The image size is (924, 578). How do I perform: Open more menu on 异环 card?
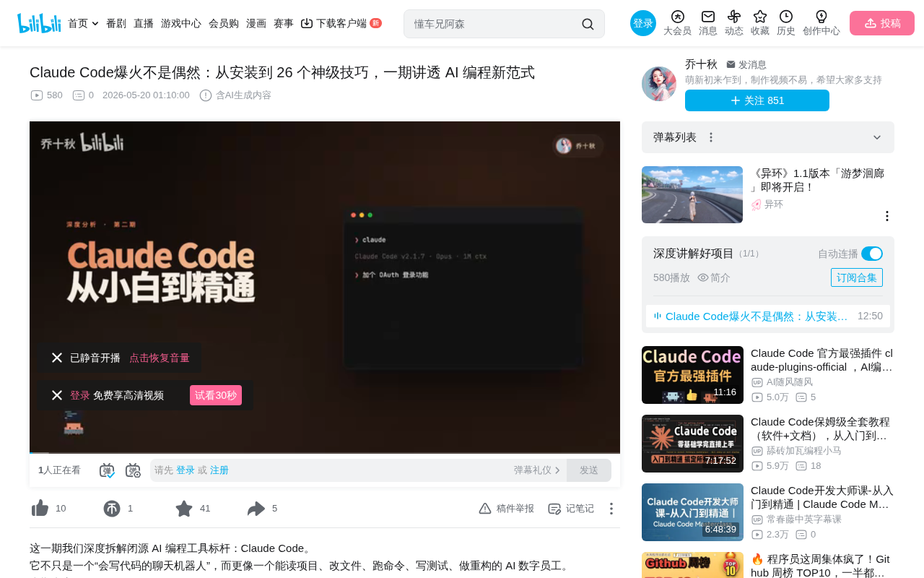click(x=887, y=216)
